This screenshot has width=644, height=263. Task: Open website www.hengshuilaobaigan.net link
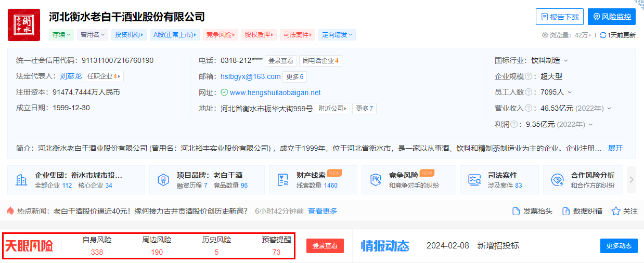(x=275, y=93)
